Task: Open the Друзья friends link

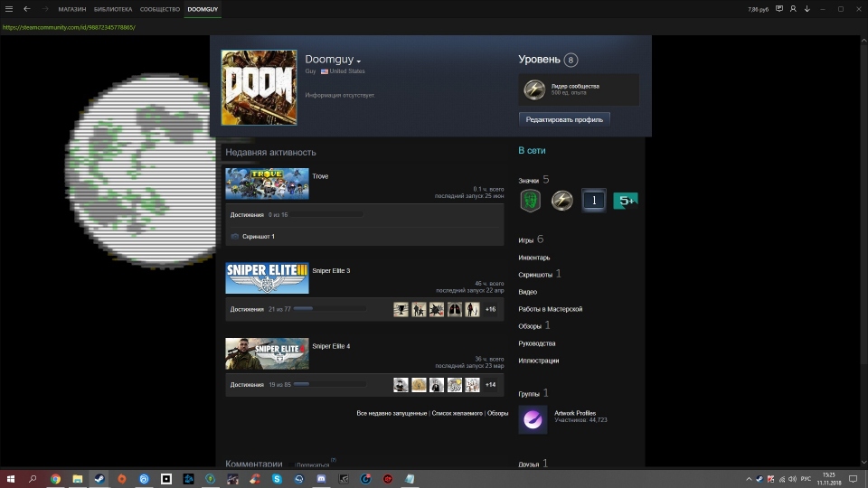Action: pyautogui.click(x=529, y=465)
